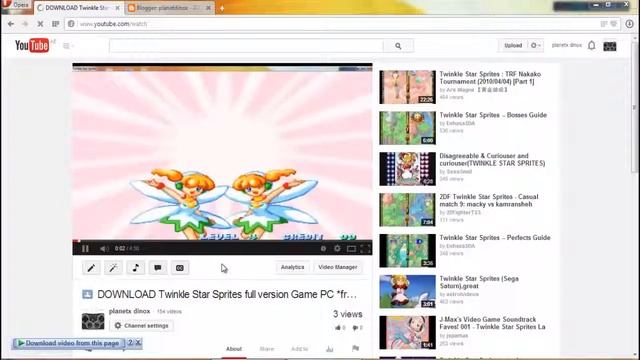Like the video with thumbs up
640x360 pixels.
pos(340,328)
